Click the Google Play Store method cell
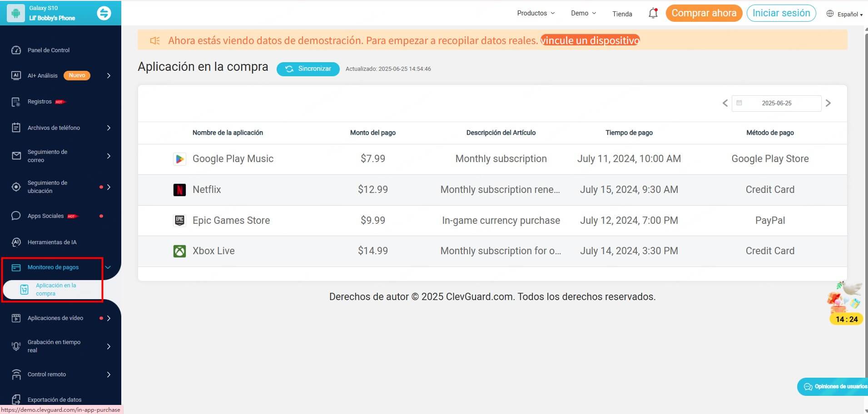The width and height of the screenshot is (868, 414). coord(770,159)
